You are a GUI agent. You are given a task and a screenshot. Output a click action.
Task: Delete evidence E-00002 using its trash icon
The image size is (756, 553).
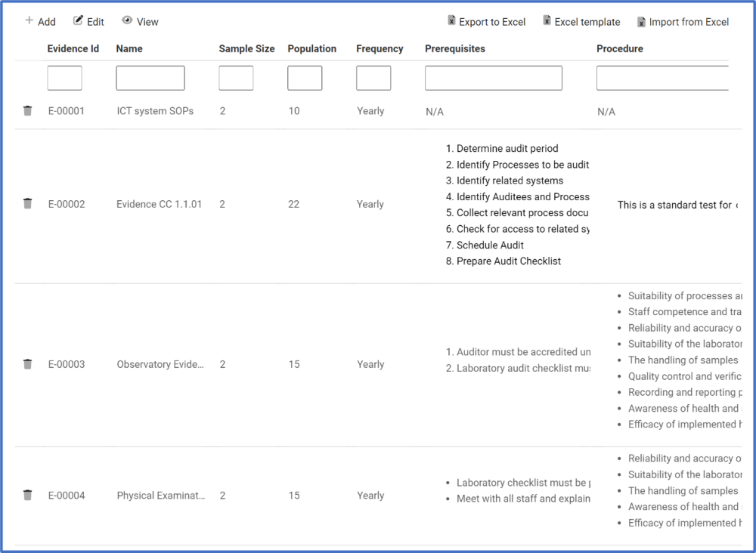coord(27,203)
